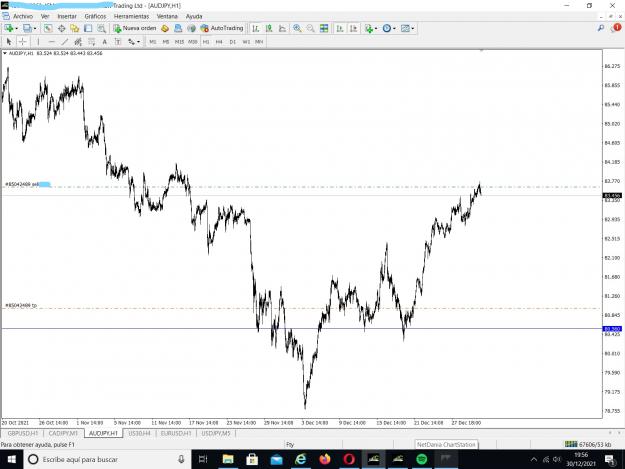Switch to the GBPUSD,H1 chart tab
This screenshot has height=469, width=625.
[23, 433]
